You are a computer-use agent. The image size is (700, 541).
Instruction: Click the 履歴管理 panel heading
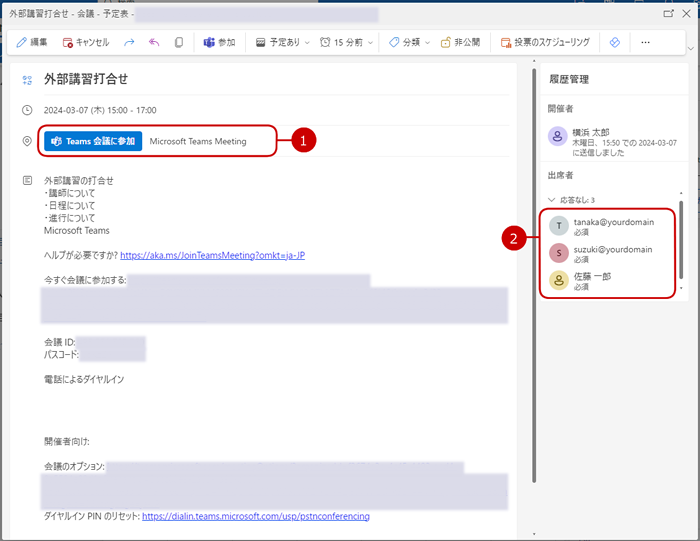pos(569,79)
